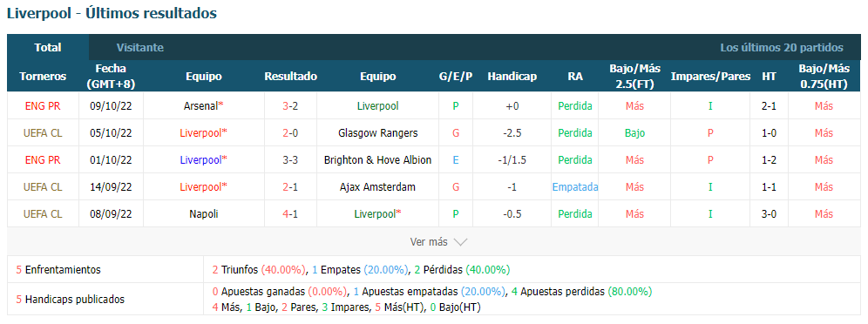Select Brighton & Hove Albion team
Screen dimensions: 868x324
click(x=377, y=160)
